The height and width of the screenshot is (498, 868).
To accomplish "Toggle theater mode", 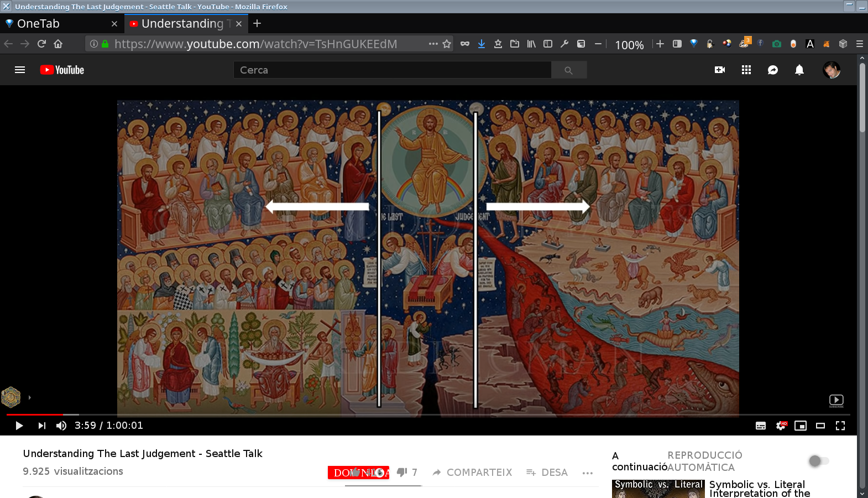I will click(820, 426).
